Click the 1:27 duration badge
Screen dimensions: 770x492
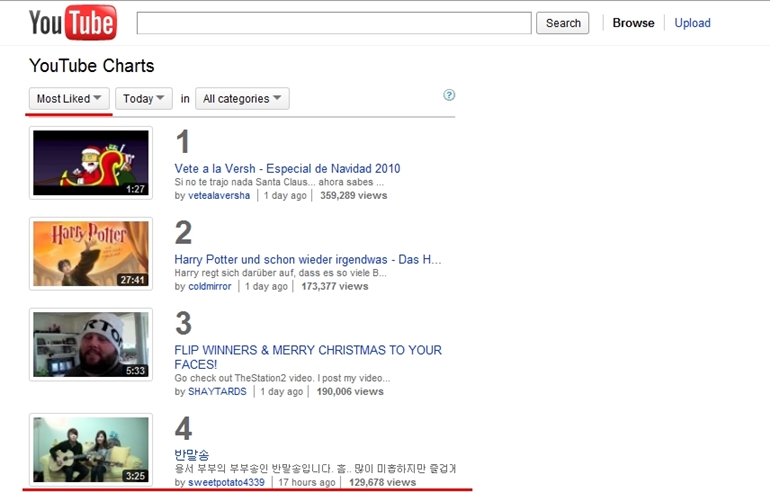coord(136,189)
